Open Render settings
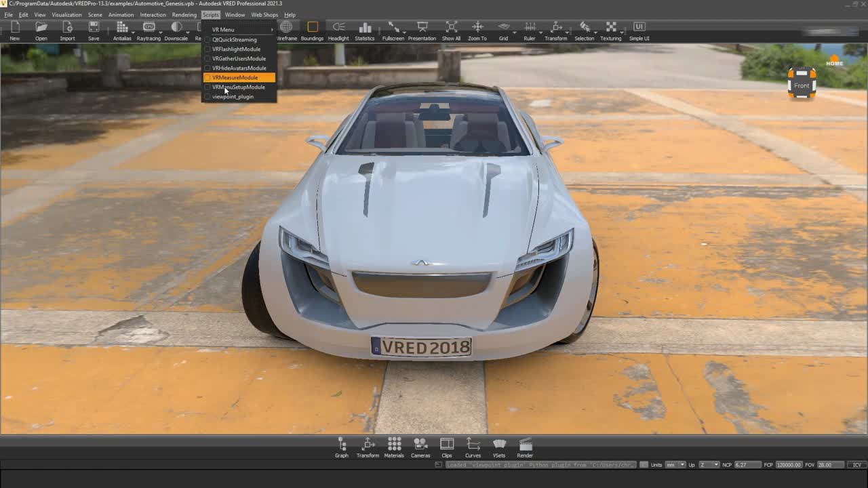Screen dimensions: 868x488 [525, 448]
